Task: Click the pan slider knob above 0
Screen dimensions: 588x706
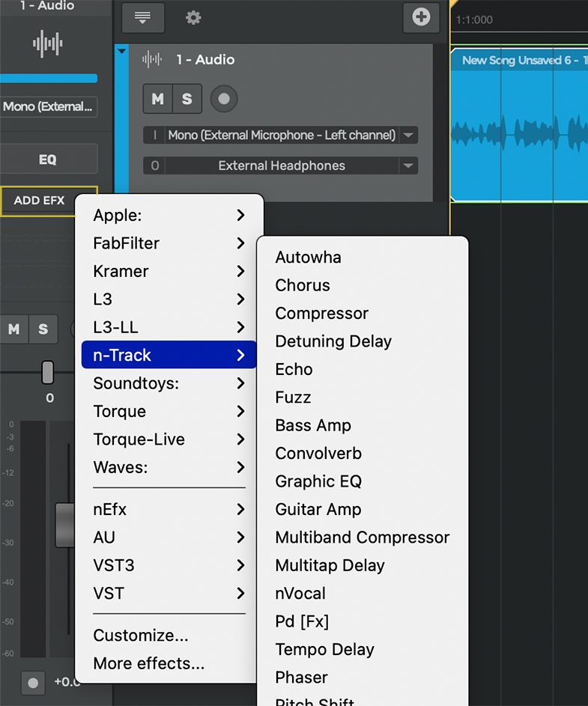Action: (48, 372)
